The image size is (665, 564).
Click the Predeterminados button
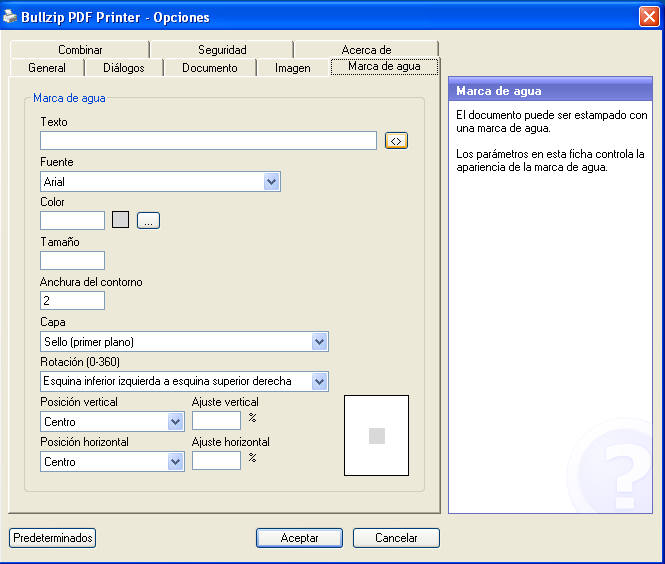click(53, 538)
